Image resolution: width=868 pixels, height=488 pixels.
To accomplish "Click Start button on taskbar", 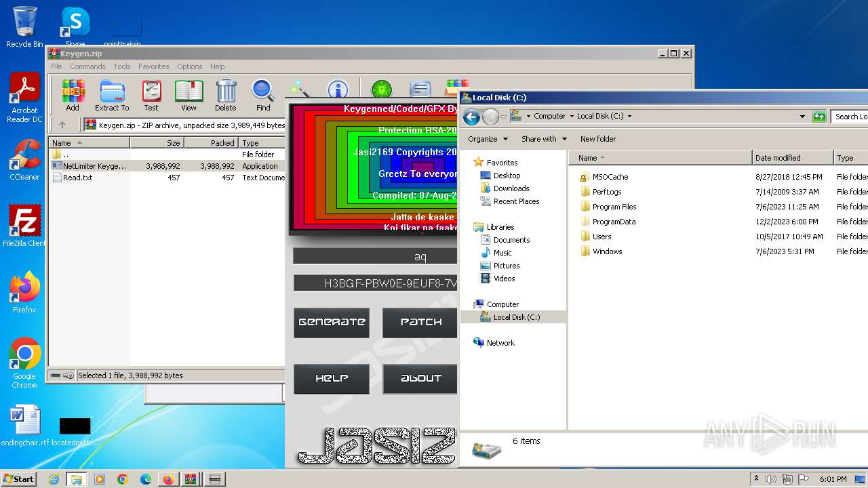I will point(18,479).
